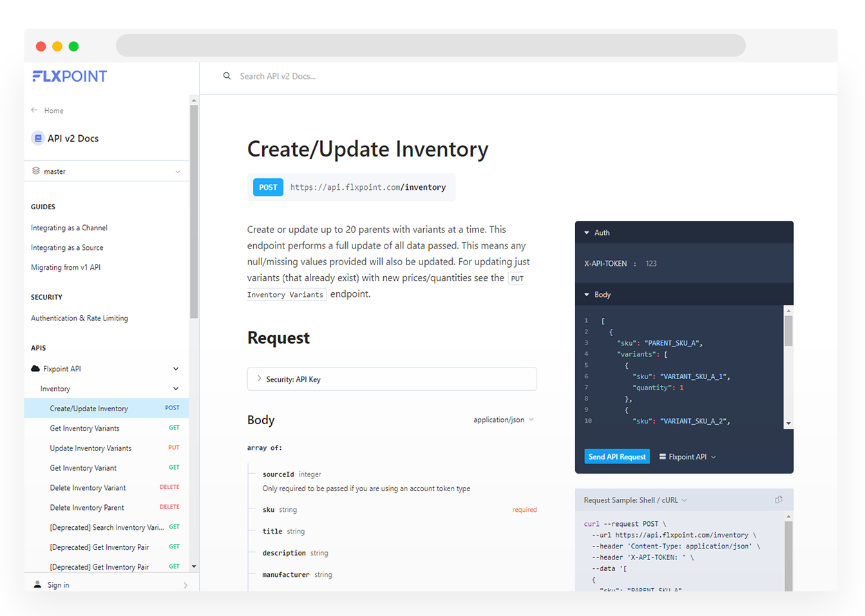
Task: Click the description string field
Action: click(x=295, y=553)
